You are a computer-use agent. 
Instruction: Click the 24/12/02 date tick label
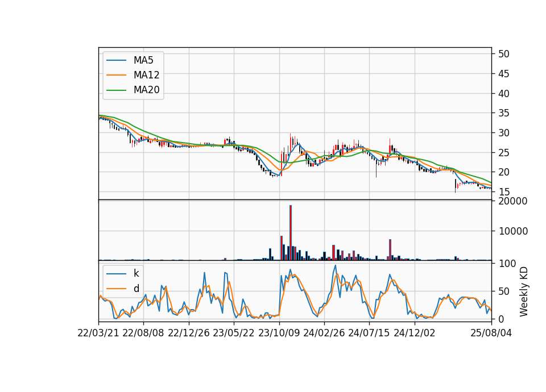pos(415,333)
